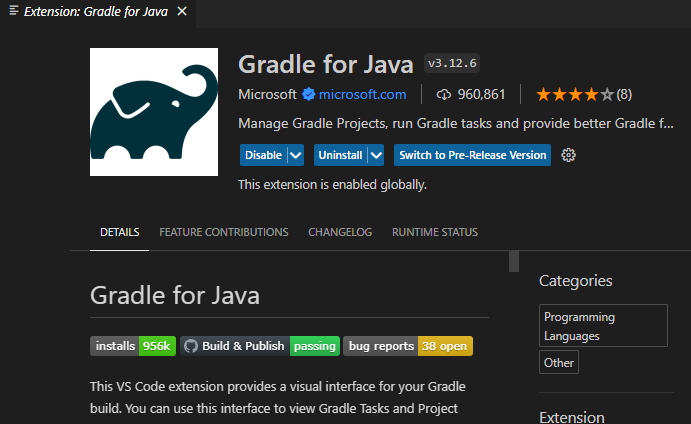Click the 'This VS Code extension provides' paragraph
Viewport: 691px width, 424px height.
click(x=278, y=398)
